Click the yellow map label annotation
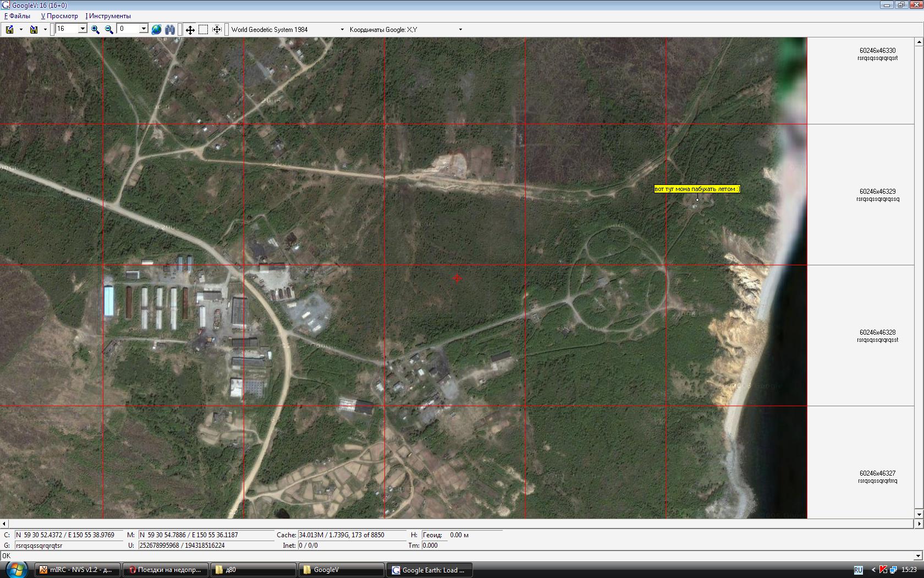Viewport: 924px width, 578px height. [x=697, y=189]
